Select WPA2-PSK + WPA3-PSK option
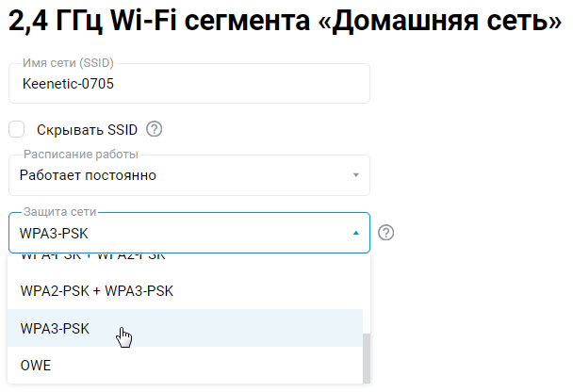The width and height of the screenshot is (573, 392). (x=96, y=290)
